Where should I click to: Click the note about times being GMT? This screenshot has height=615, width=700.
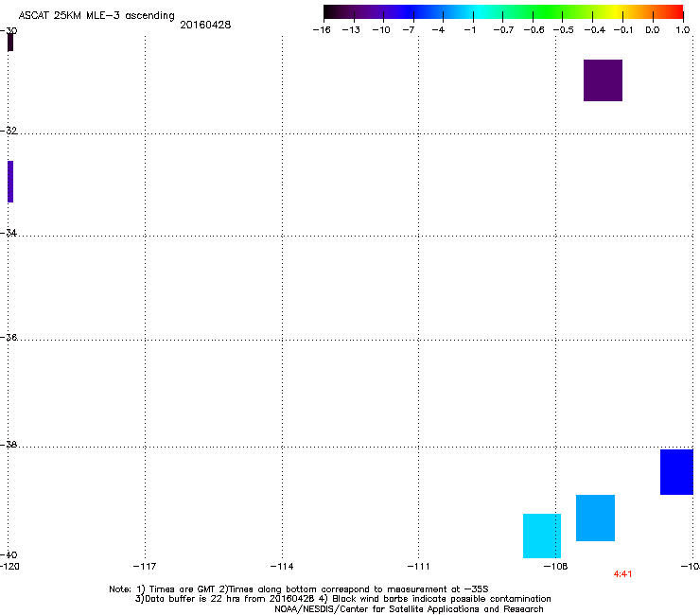pos(299,589)
